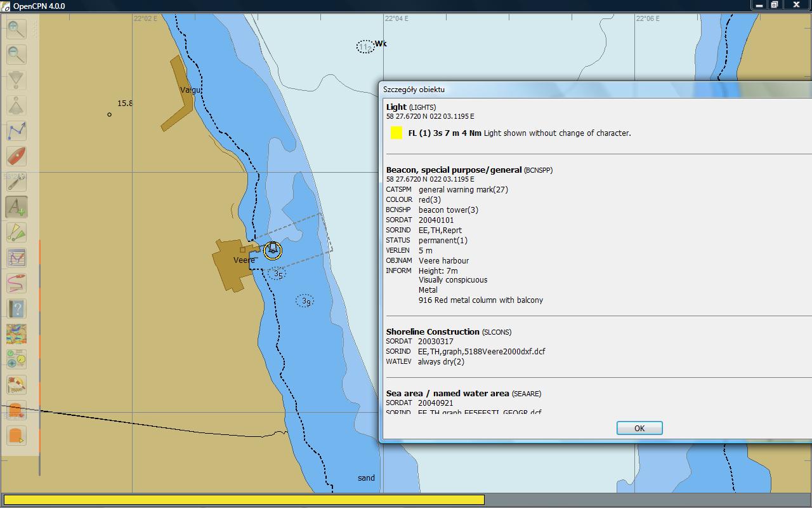Toggle ship track recording icon
812x508 pixels.
click(16, 283)
